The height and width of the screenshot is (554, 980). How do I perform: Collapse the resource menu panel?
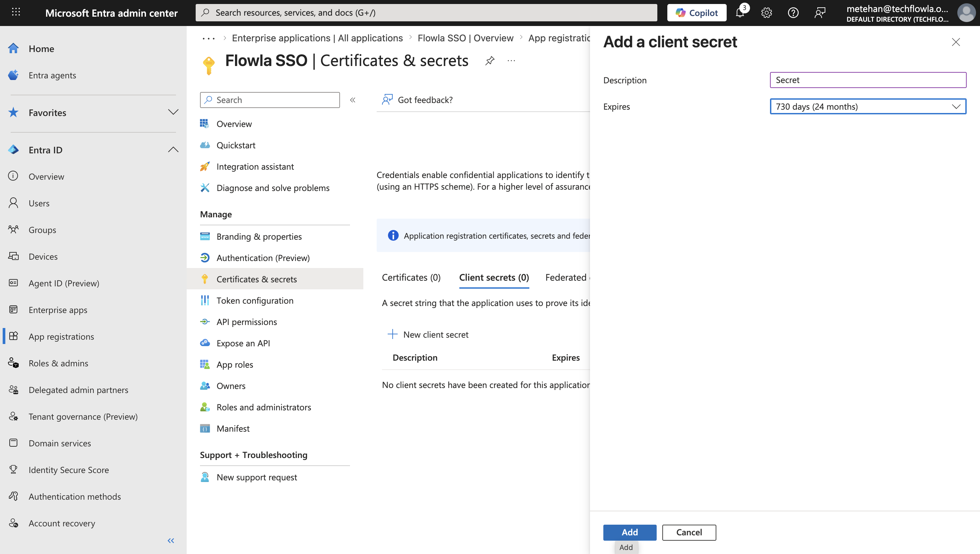tap(353, 100)
